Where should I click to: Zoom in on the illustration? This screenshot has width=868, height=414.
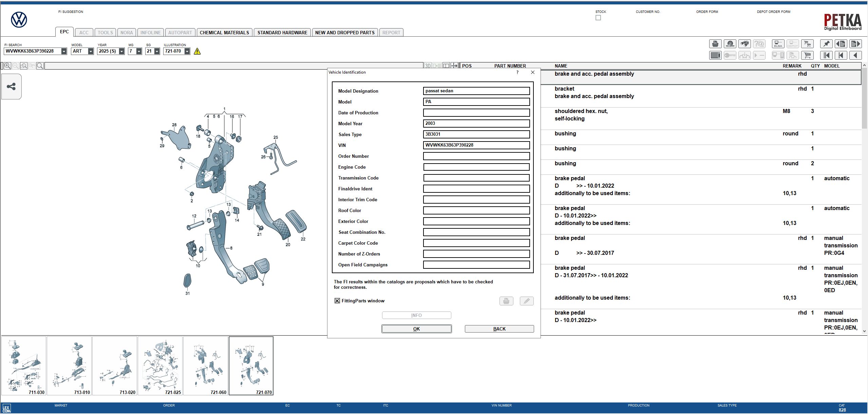click(7, 66)
